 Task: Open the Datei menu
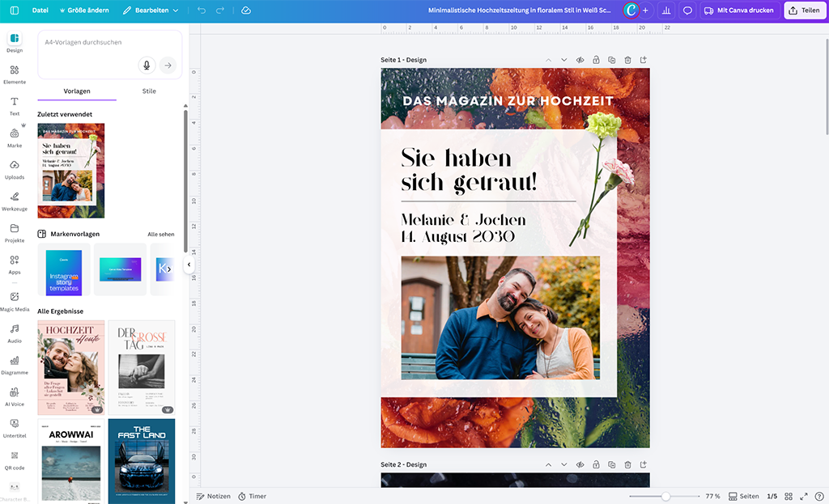click(x=40, y=10)
